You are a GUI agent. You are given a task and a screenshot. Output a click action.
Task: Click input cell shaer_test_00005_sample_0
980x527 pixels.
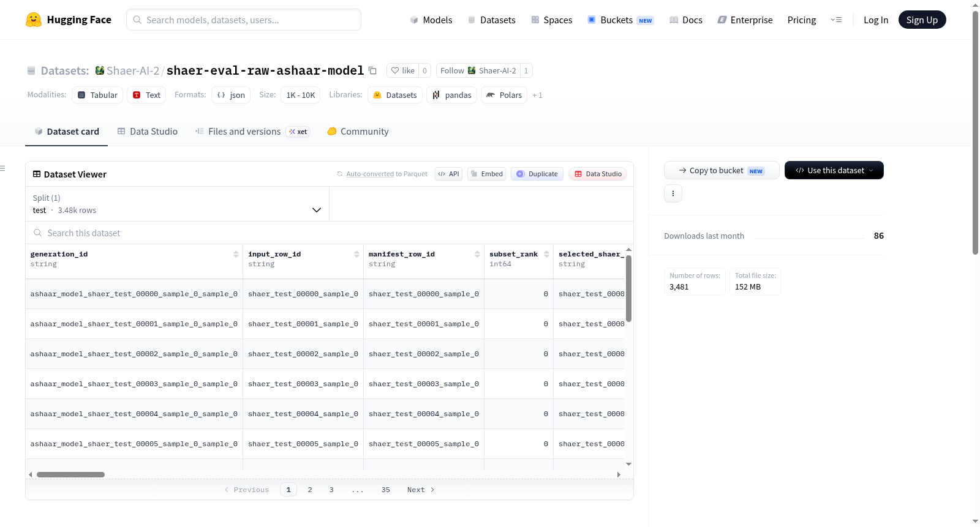(303, 444)
